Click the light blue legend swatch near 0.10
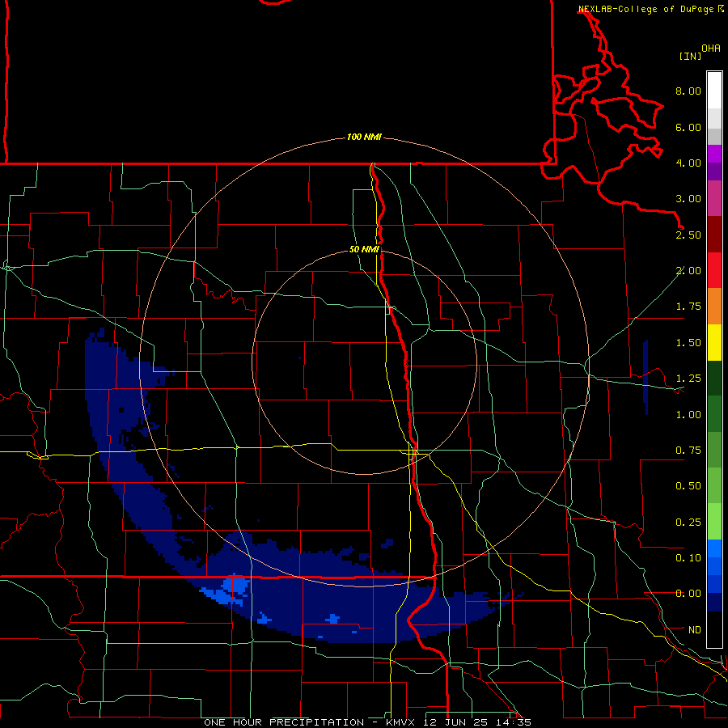This screenshot has height=728, width=728. pos(714,548)
